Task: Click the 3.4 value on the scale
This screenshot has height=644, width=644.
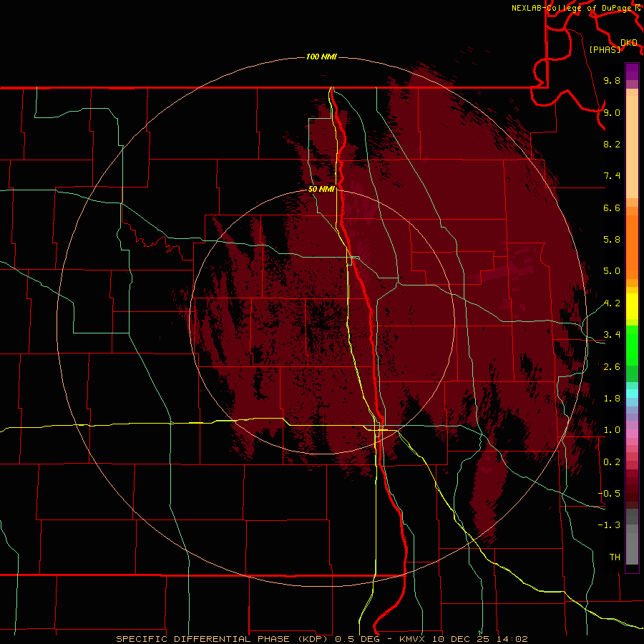Action: (612, 335)
